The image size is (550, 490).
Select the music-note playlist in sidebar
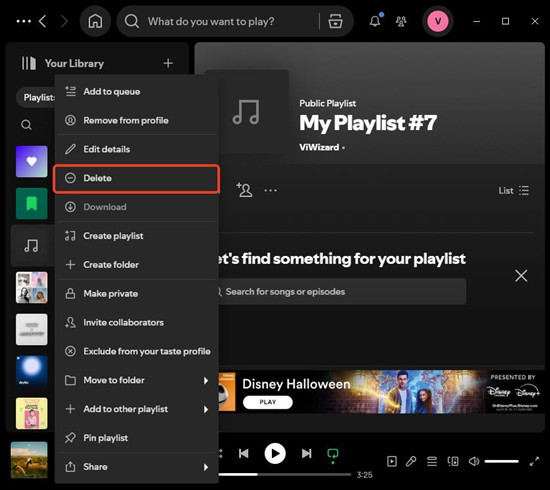pyautogui.click(x=32, y=246)
